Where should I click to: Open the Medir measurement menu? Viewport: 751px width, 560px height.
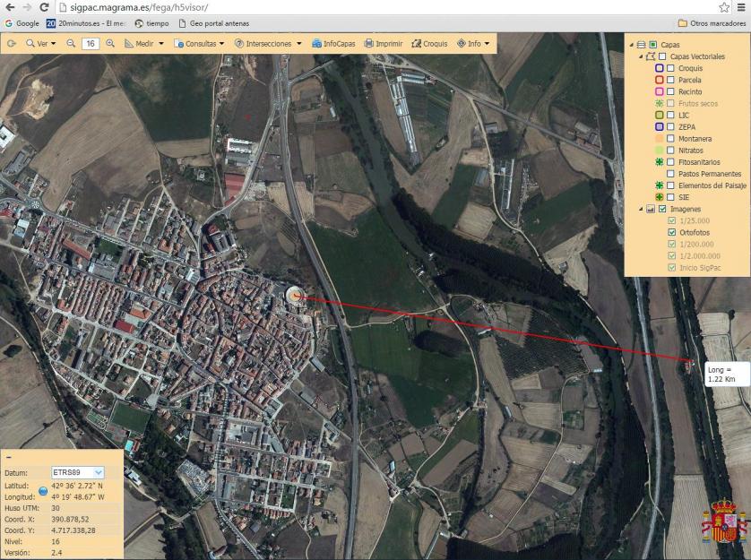tap(143, 43)
